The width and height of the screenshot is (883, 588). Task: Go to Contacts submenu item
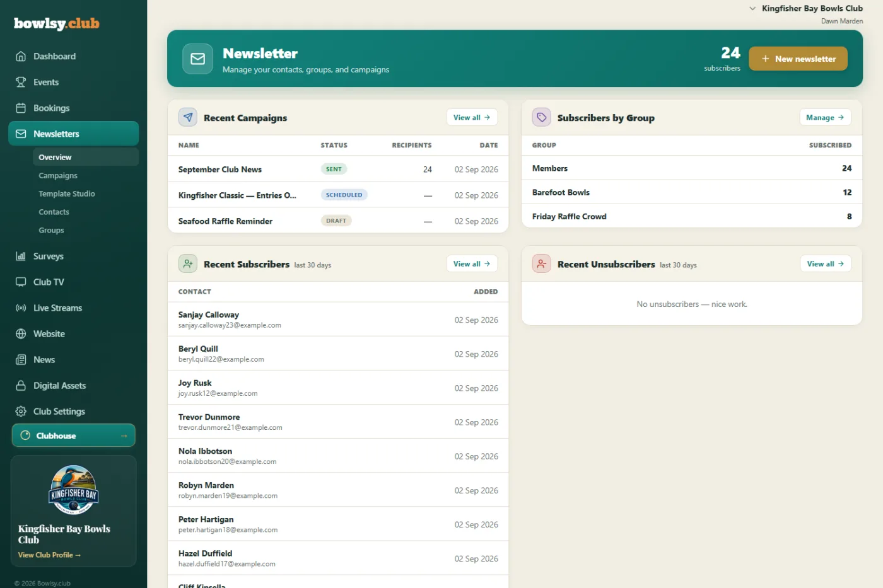coord(85,212)
